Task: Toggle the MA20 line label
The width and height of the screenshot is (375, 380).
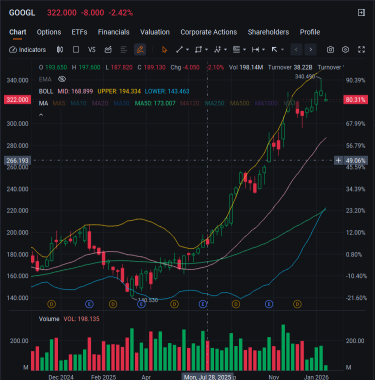Action: pyautogui.click(x=100, y=103)
